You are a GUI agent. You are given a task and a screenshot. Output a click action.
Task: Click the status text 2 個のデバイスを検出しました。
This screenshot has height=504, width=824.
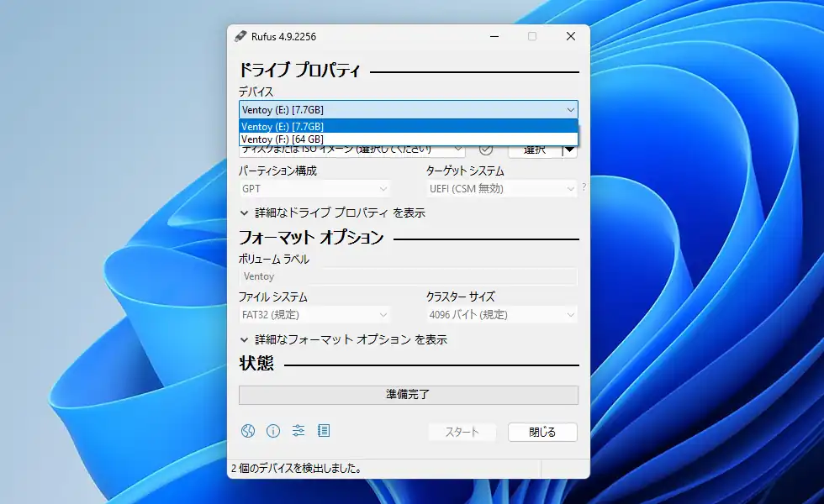click(297, 469)
